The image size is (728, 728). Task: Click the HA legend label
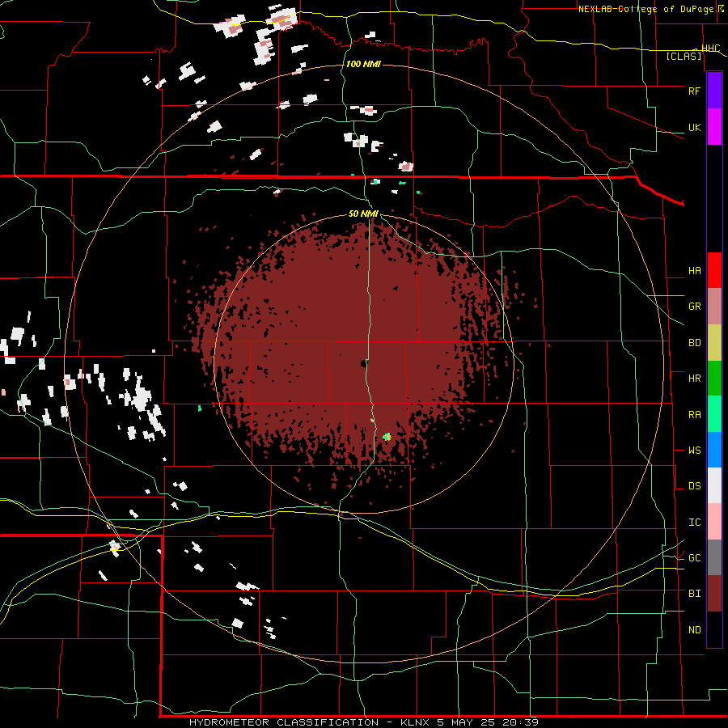point(694,271)
